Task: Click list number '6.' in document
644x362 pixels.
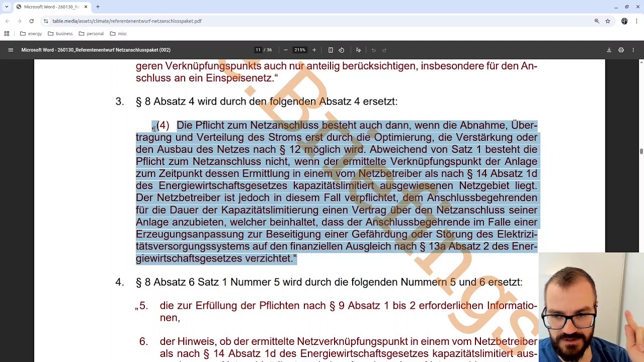Action: click(x=143, y=342)
